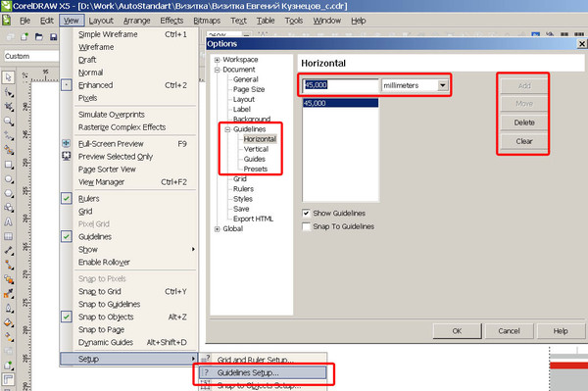The height and width of the screenshot is (391, 588).
Task: Select the Zoom magnifier tool
Action: coord(8,122)
